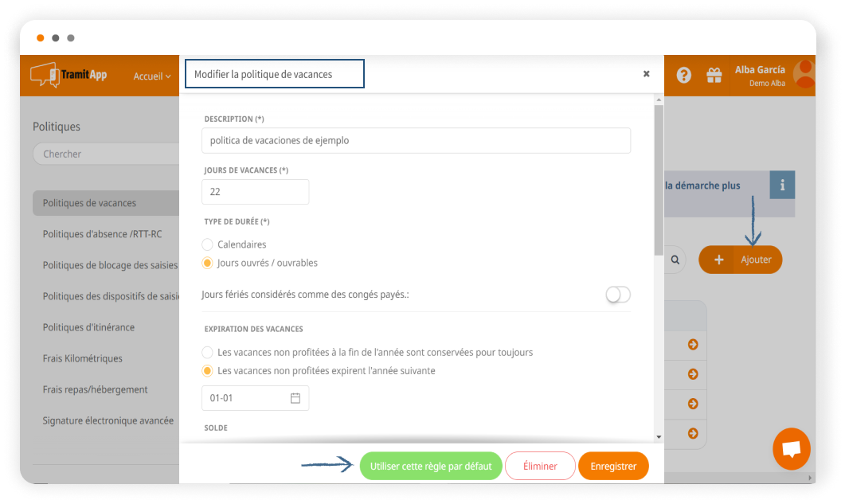The image size is (845, 504).
Task: Select the Calendaires radio option
Action: (208, 244)
